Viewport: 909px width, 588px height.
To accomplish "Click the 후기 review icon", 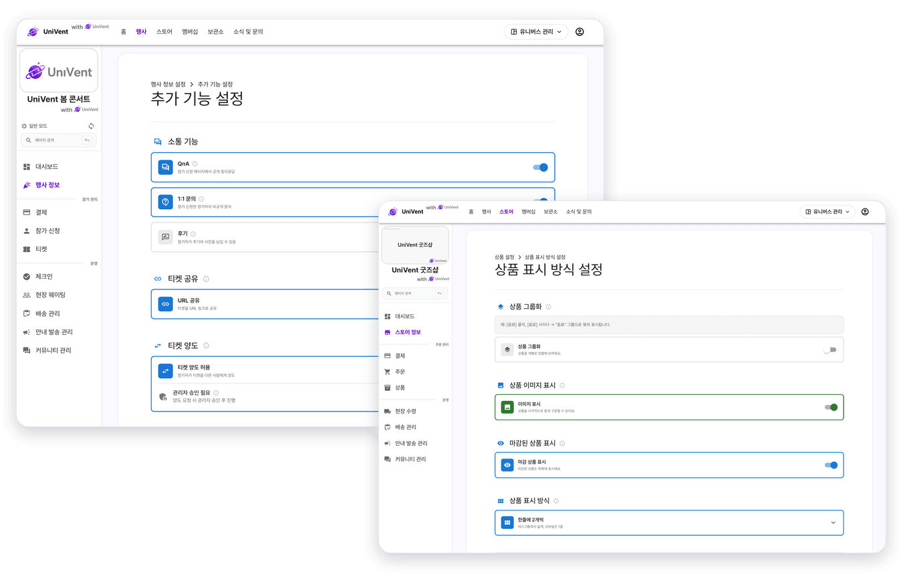I will click(166, 237).
